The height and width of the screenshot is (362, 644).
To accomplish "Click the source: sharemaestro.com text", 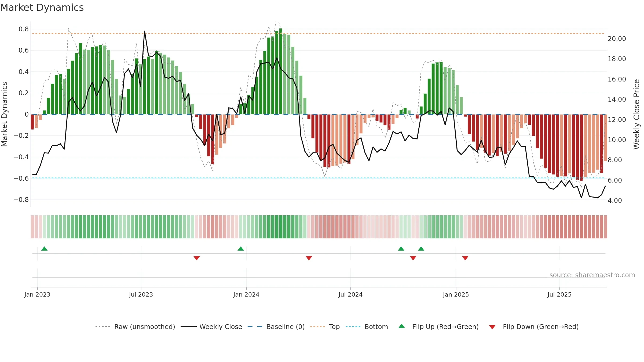I will pos(592,275).
